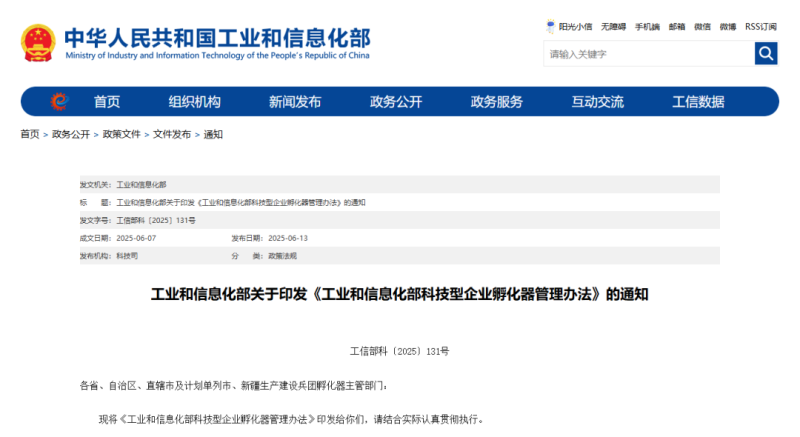Open 政务服务 menu item
800x437 pixels.
click(497, 101)
